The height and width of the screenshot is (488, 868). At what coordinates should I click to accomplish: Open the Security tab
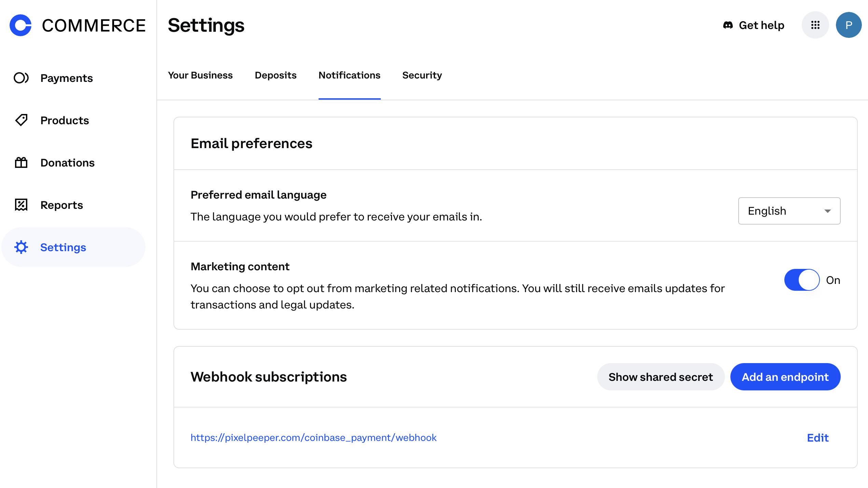coord(422,75)
